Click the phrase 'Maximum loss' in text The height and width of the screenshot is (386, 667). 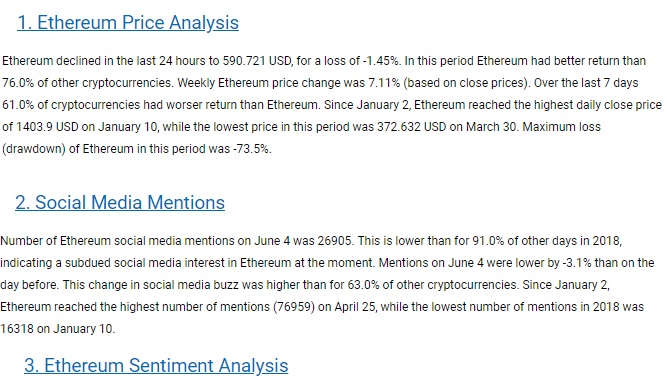click(x=562, y=127)
